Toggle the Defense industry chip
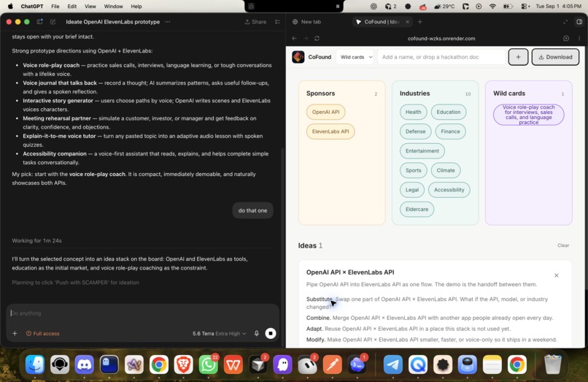 [416, 131]
